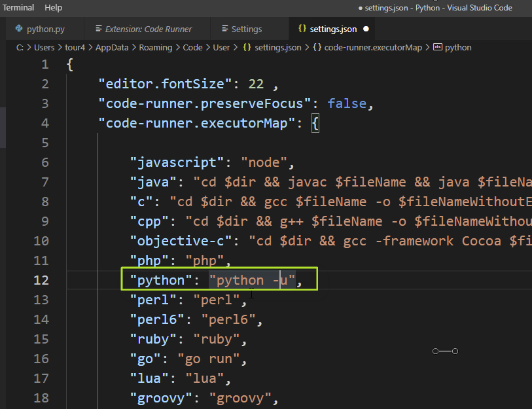Open the Help menu

click(53, 7)
